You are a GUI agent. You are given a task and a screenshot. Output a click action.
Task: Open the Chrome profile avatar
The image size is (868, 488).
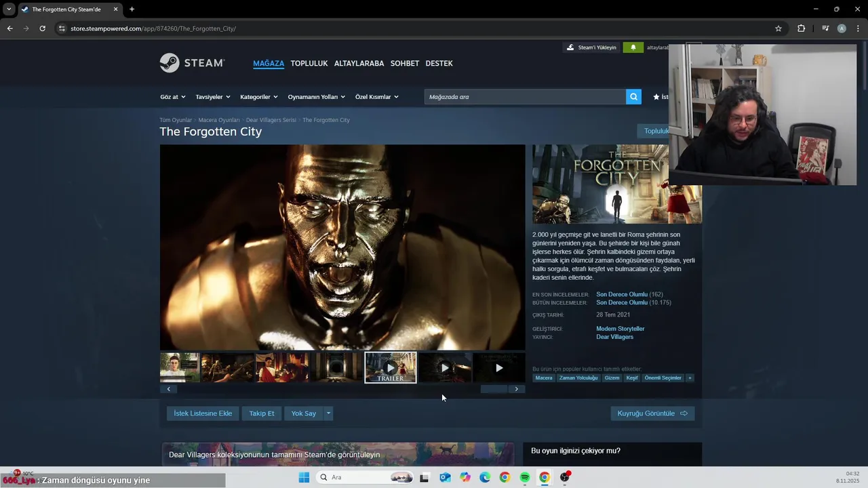point(842,28)
